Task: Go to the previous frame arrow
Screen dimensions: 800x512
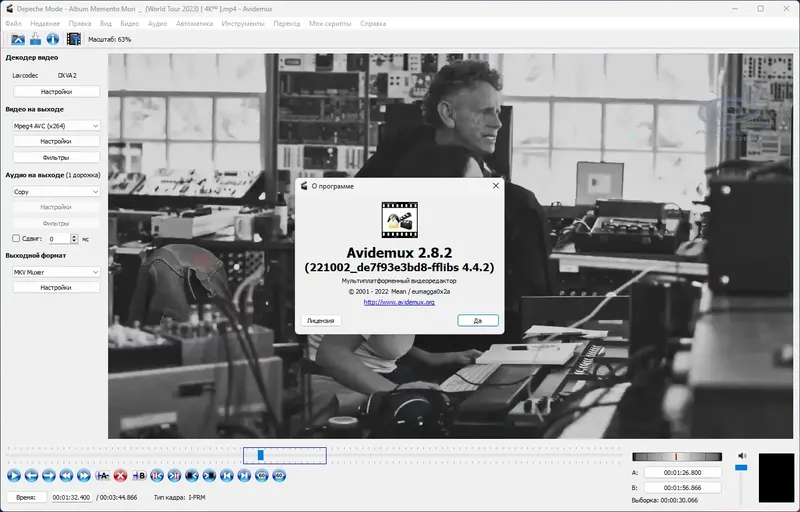Action: (x=31, y=476)
